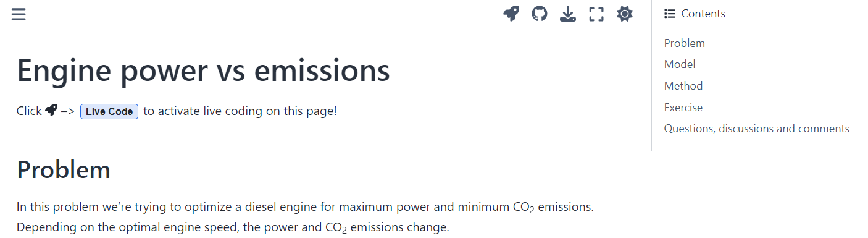
Task: Toggle the sidebar with the hamburger icon
Action: [19, 14]
